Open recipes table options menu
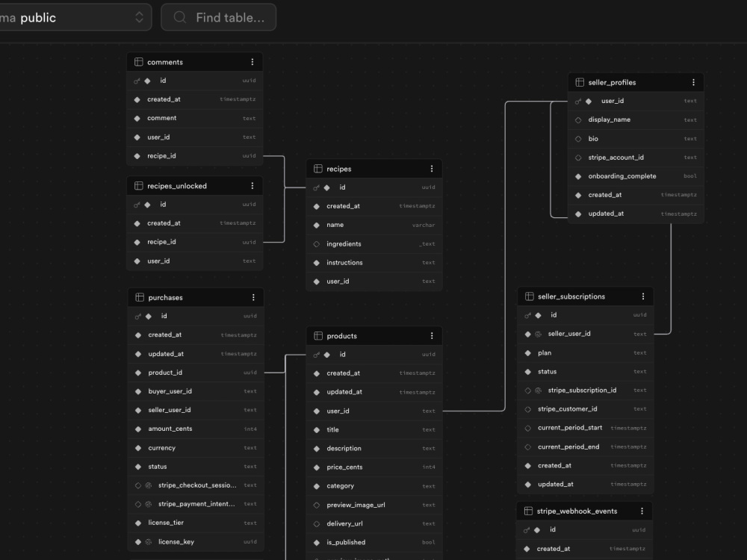This screenshot has width=747, height=560. [x=432, y=169]
